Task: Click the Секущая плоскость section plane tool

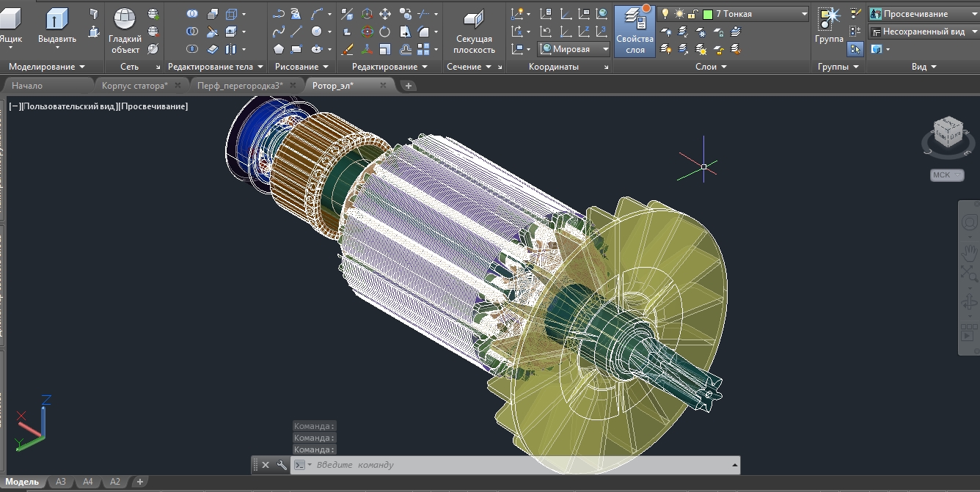Action: pyautogui.click(x=474, y=31)
